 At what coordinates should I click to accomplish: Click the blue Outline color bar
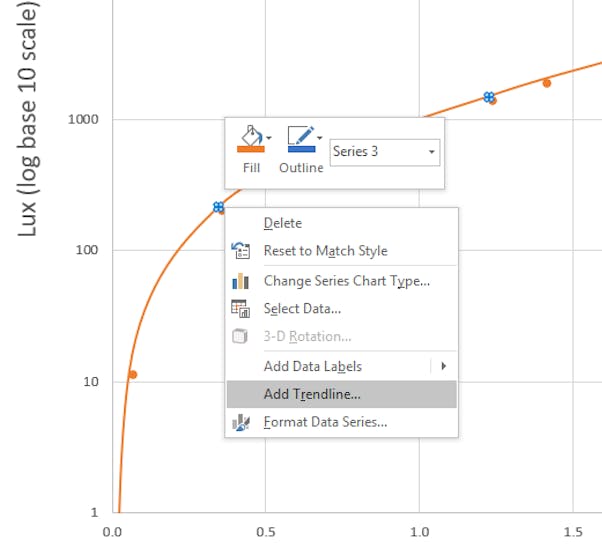coord(301,149)
